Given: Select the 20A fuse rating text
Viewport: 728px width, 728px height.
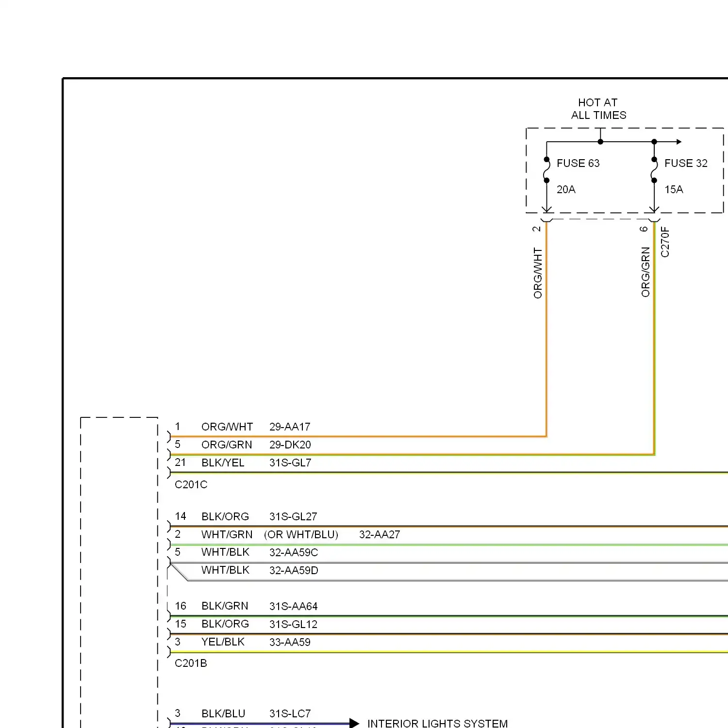Looking at the screenshot, I should coord(566,189).
